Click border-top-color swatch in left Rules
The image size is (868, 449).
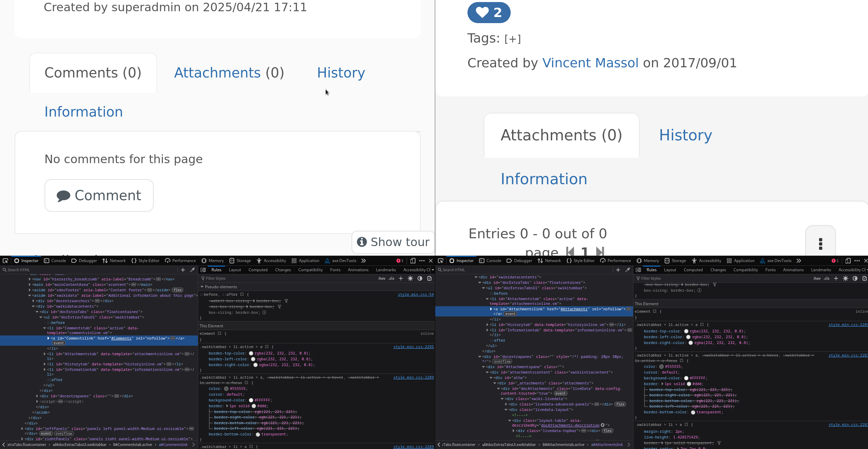251,353
